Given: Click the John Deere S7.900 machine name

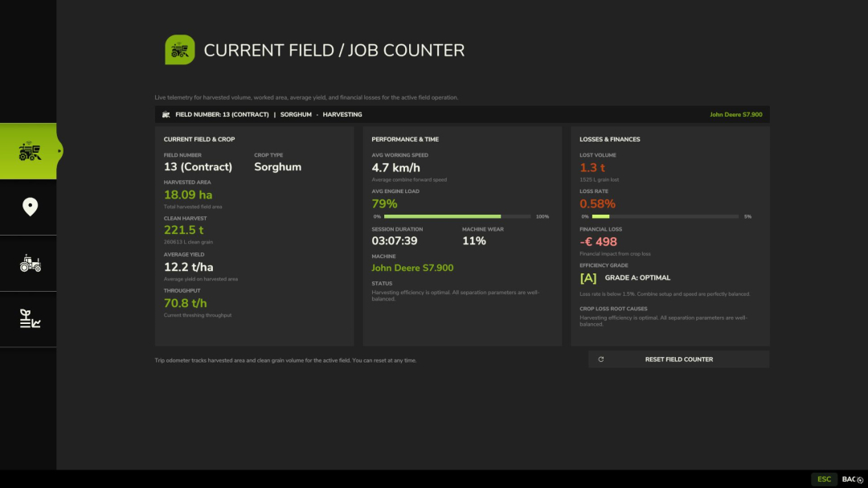Looking at the screenshot, I should click(412, 268).
